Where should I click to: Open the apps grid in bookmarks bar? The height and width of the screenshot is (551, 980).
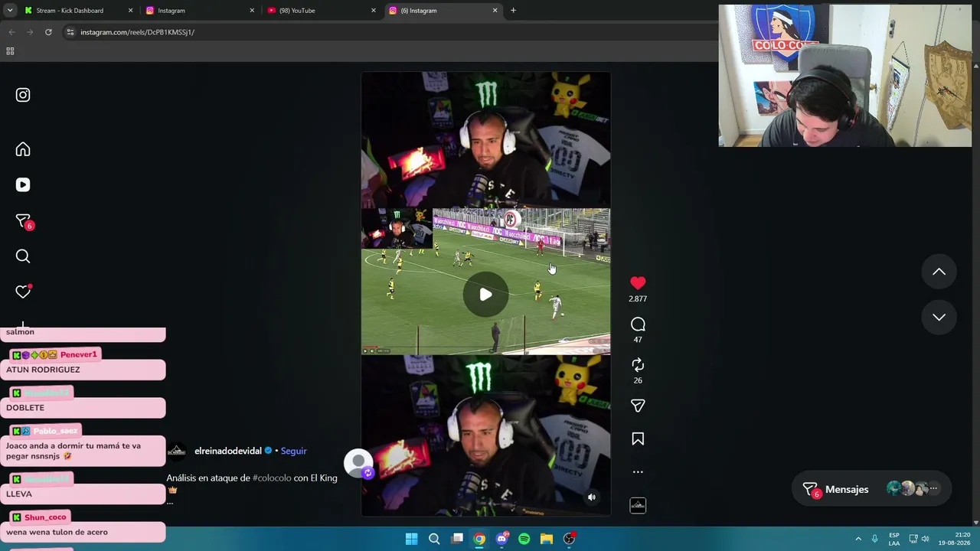pyautogui.click(x=10, y=51)
